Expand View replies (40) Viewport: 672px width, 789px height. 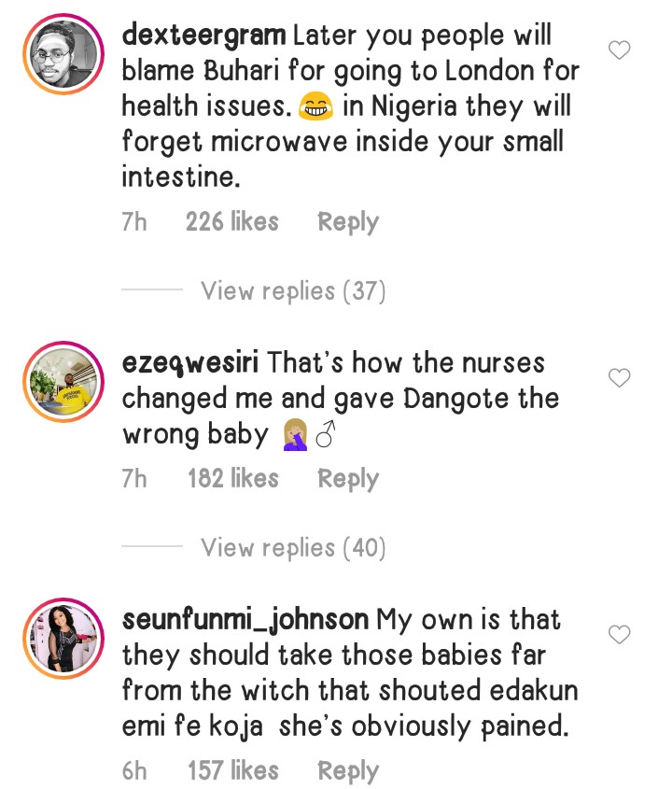293,547
